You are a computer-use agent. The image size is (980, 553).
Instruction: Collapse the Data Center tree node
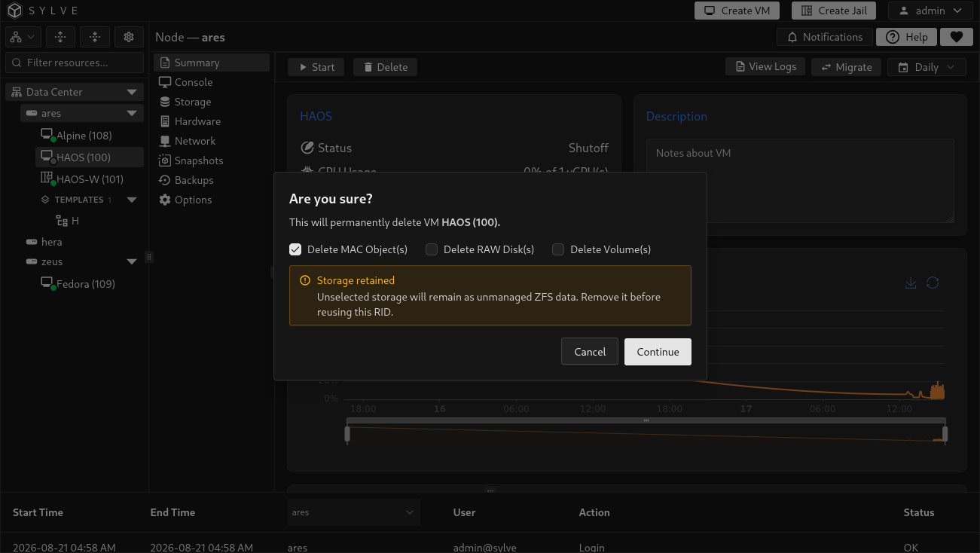[132, 92]
